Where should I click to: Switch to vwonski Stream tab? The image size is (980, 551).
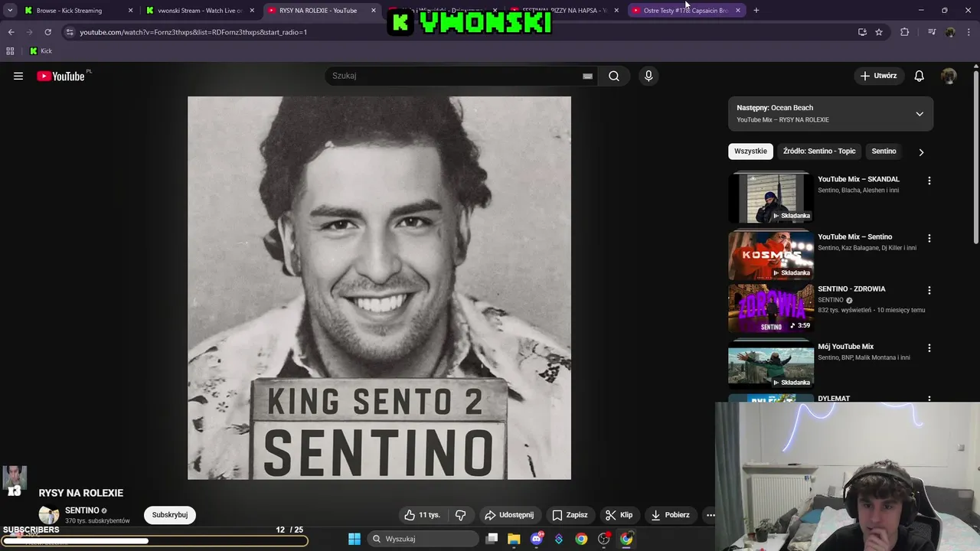tap(199, 11)
